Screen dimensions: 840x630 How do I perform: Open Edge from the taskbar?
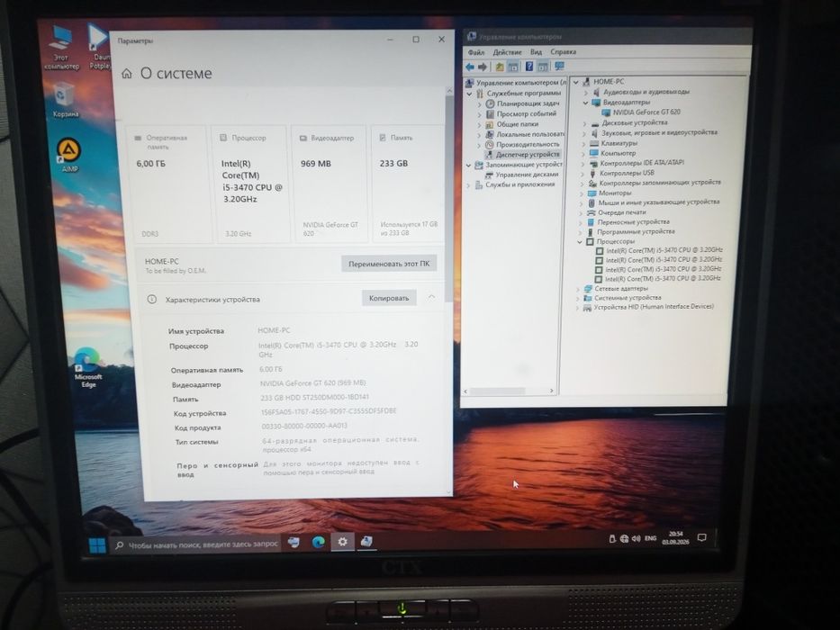318,542
